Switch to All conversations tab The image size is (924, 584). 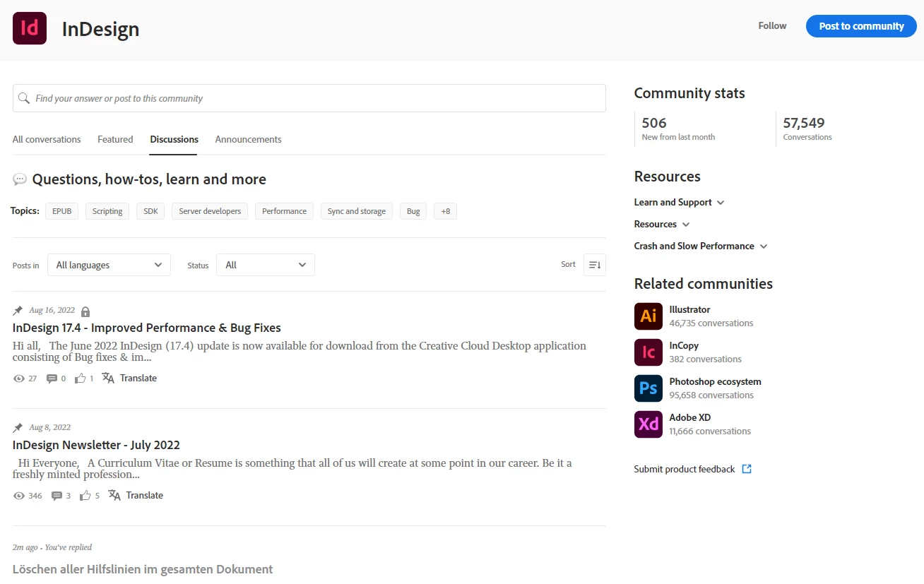coord(47,139)
